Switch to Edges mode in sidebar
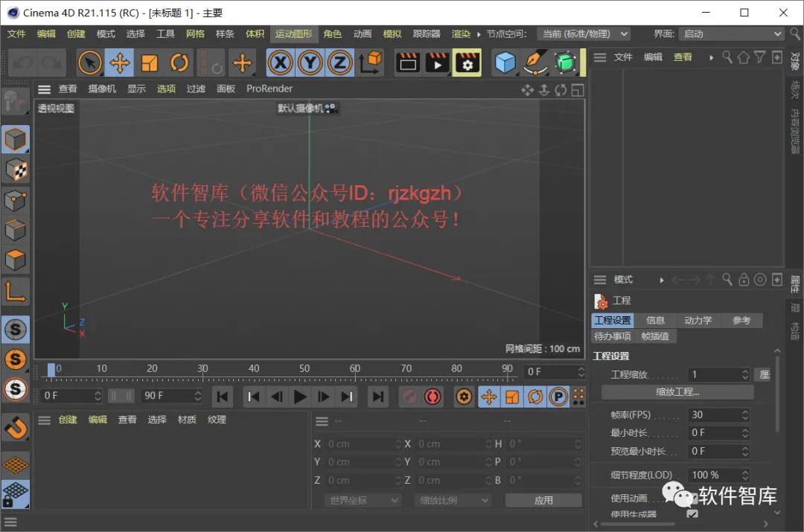Image resolution: width=804 pixels, height=532 pixels. point(16,231)
